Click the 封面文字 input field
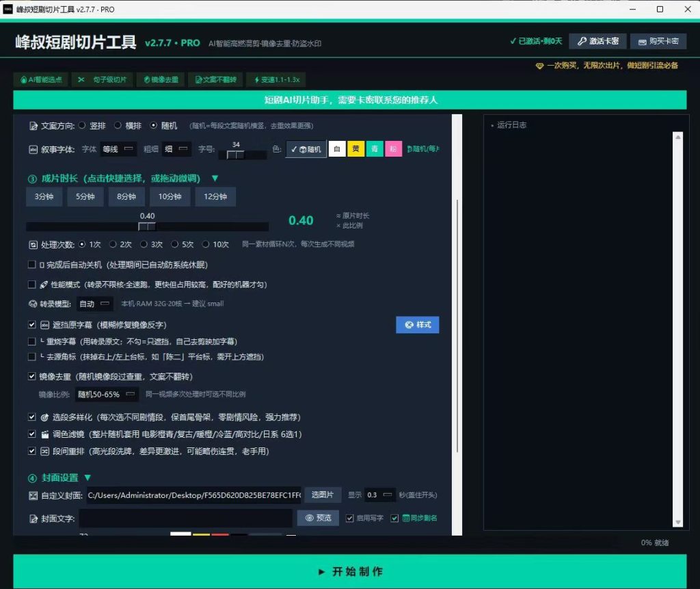700x589 pixels. tap(186, 519)
